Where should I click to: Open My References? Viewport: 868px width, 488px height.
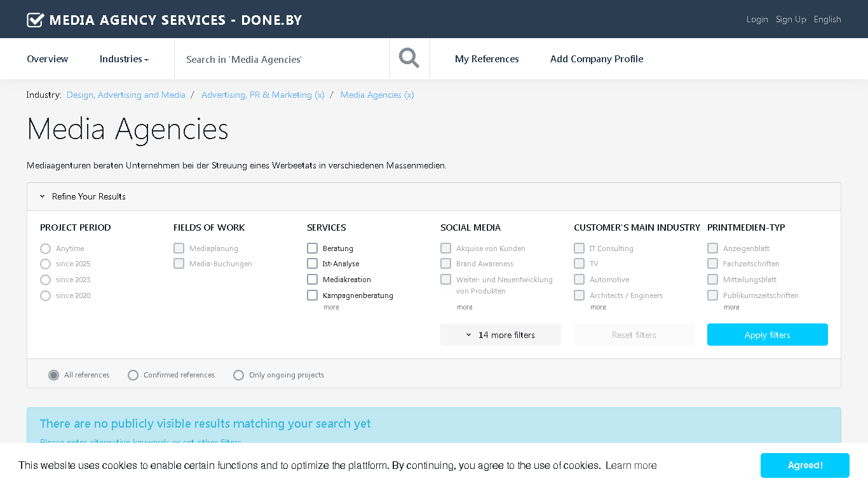(x=487, y=58)
